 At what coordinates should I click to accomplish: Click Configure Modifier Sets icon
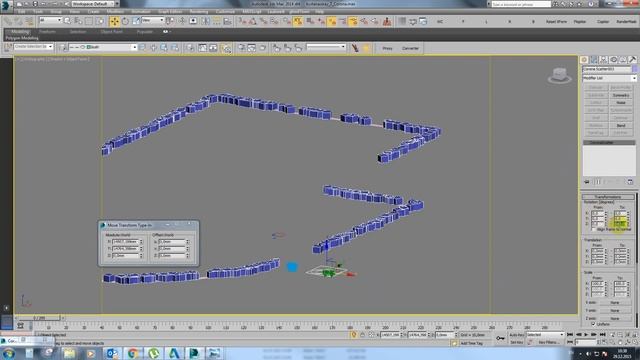tap(630, 182)
